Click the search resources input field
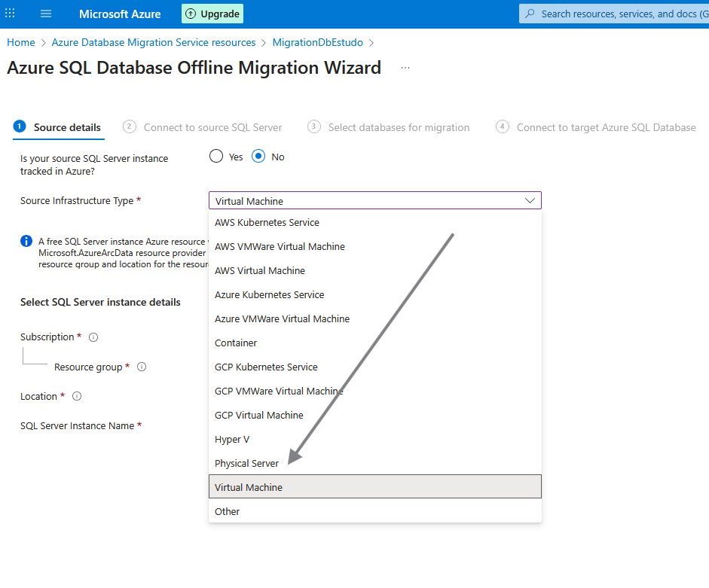This screenshot has width=709, height=588. [x=618, y=14]
